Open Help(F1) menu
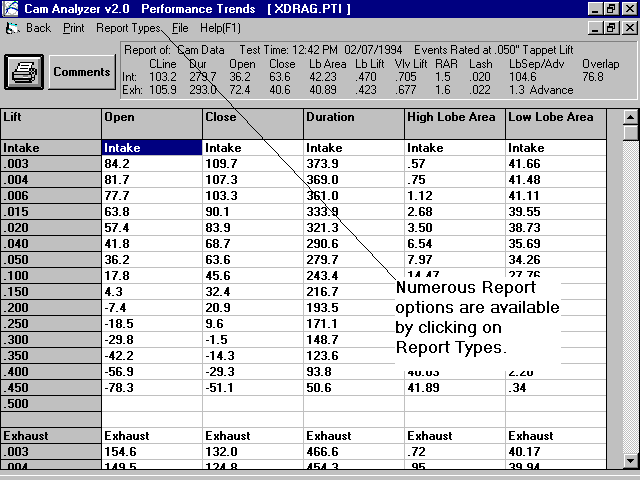 coord(220,28)
